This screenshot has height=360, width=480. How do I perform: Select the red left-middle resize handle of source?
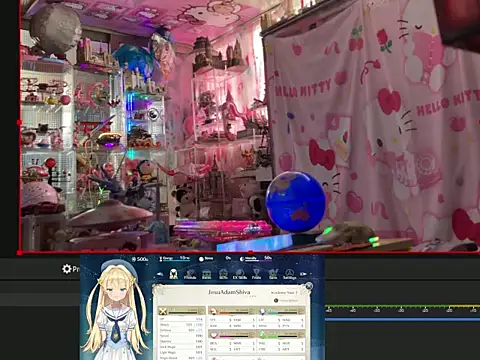click(19, 122)
